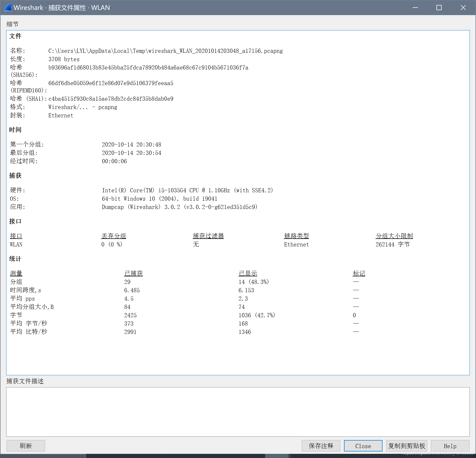Screen dimensions: 476x458
Task: Click the 丢弃分组 dropped packets column header
Action: point(114,236)
